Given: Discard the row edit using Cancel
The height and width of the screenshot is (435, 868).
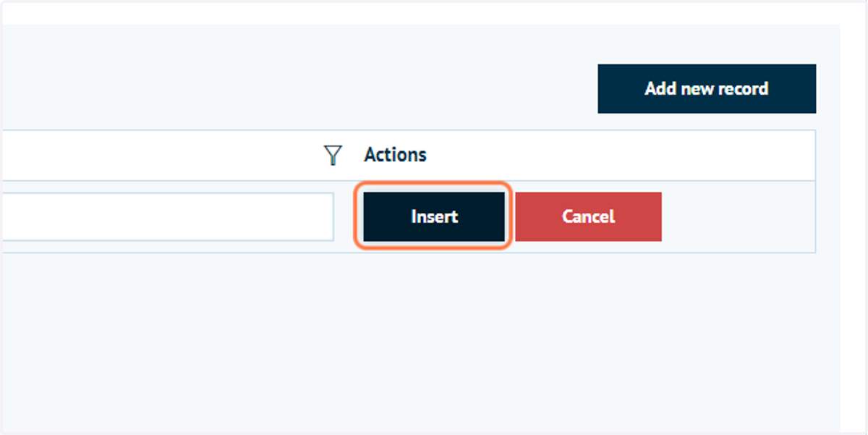Looking at the screenshot, I should click(588, 216).
